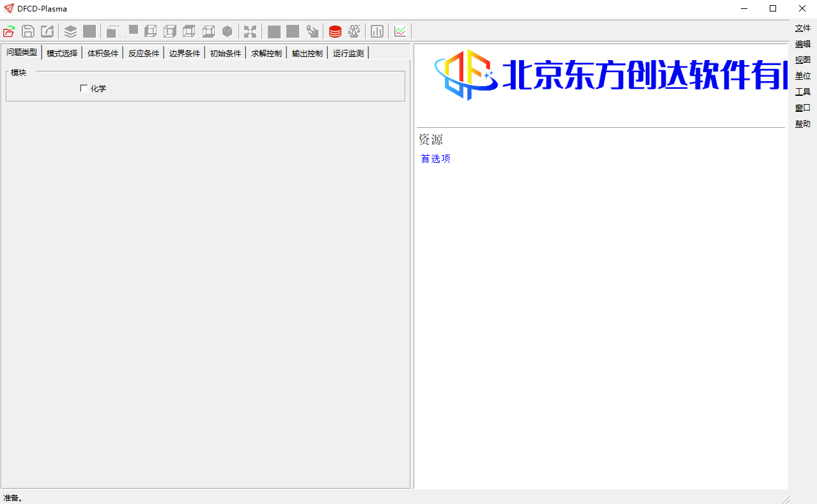The height and width of the screenshot is (504, 817).
Task: Switch to the 模式选择 tab
Action: click(x=62, y=54)
